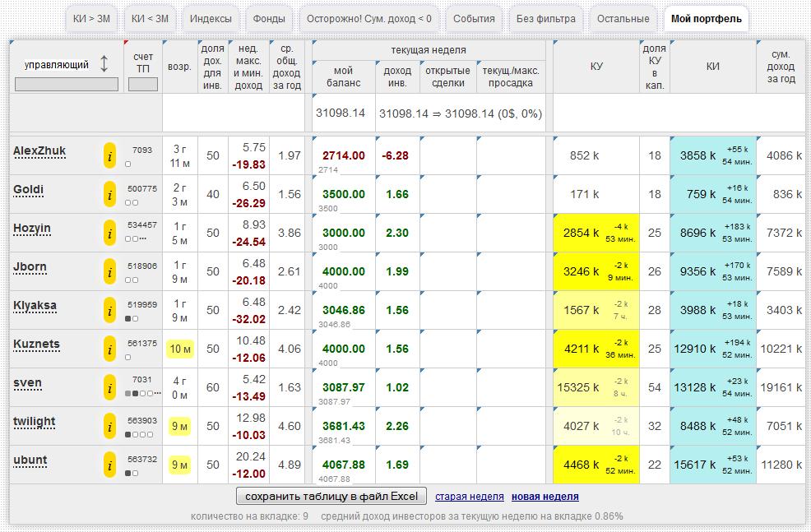Click AlexZhuk account number 7093

coord(142,150)
